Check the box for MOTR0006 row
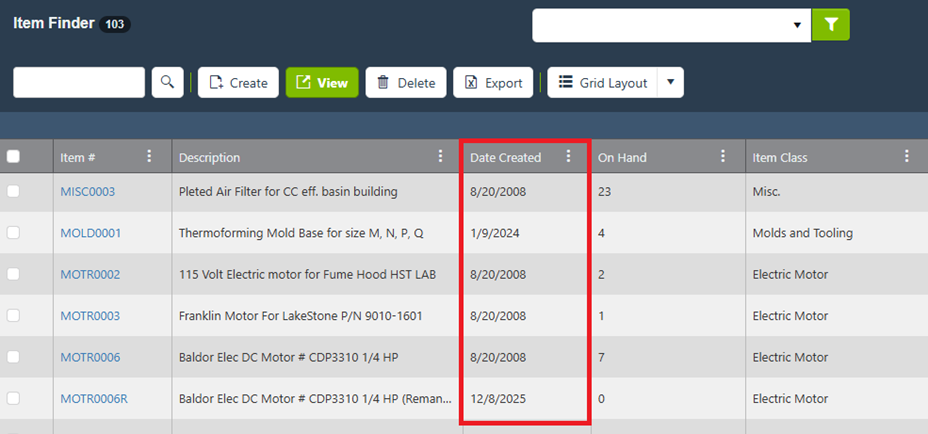The width and height of the screenshot is (928, 434). point(13,357)
